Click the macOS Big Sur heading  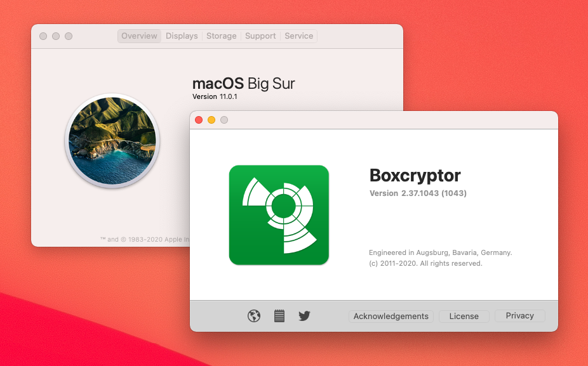[243, 84]
